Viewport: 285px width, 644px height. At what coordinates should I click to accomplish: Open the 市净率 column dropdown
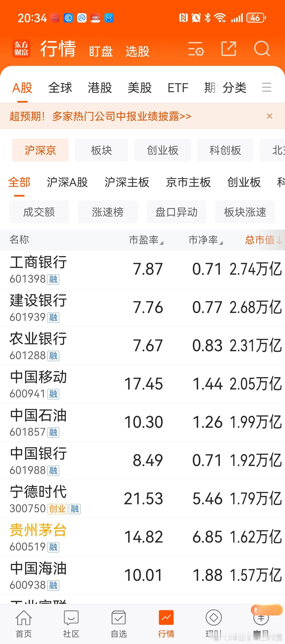(206, 240)
